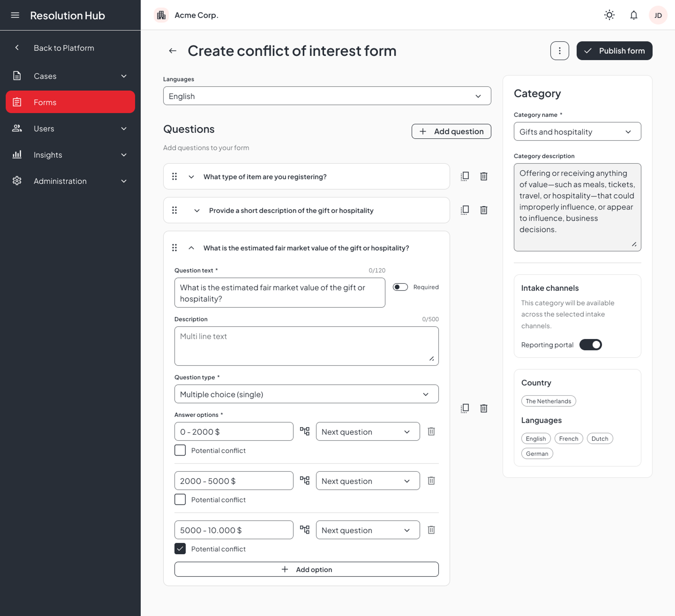Click the Category description text area
Image resolution: width=675 pixels, height=616 pixels.
[577, 207]
